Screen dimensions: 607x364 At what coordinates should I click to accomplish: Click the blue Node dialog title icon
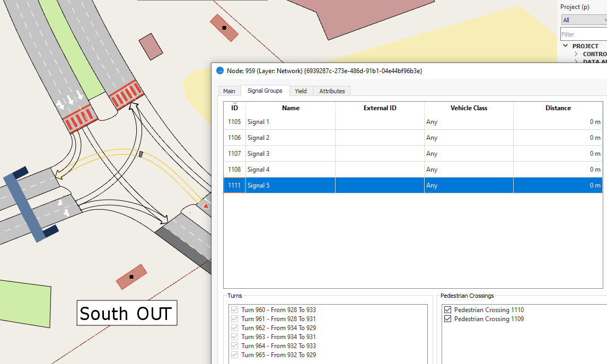click(220, 70)
